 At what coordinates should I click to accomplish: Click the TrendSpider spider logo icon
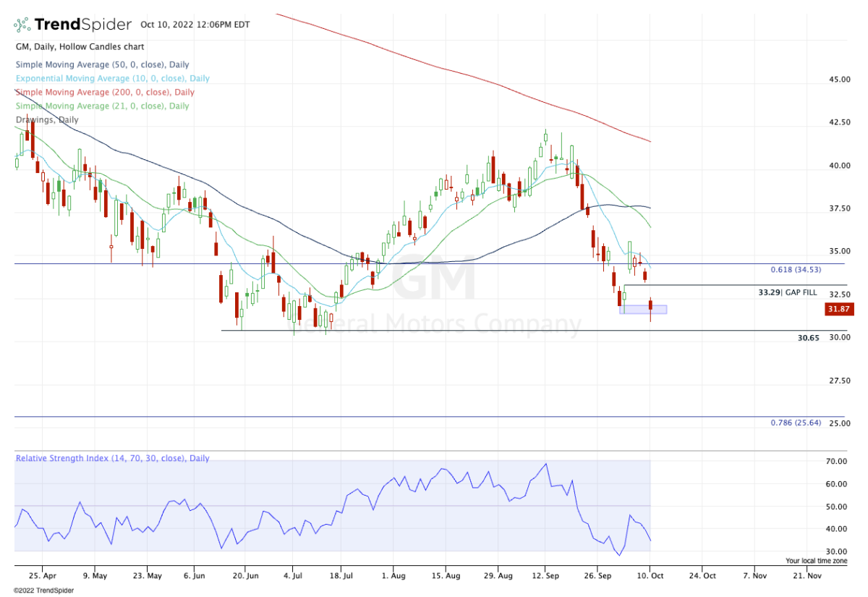coord(22,25)
